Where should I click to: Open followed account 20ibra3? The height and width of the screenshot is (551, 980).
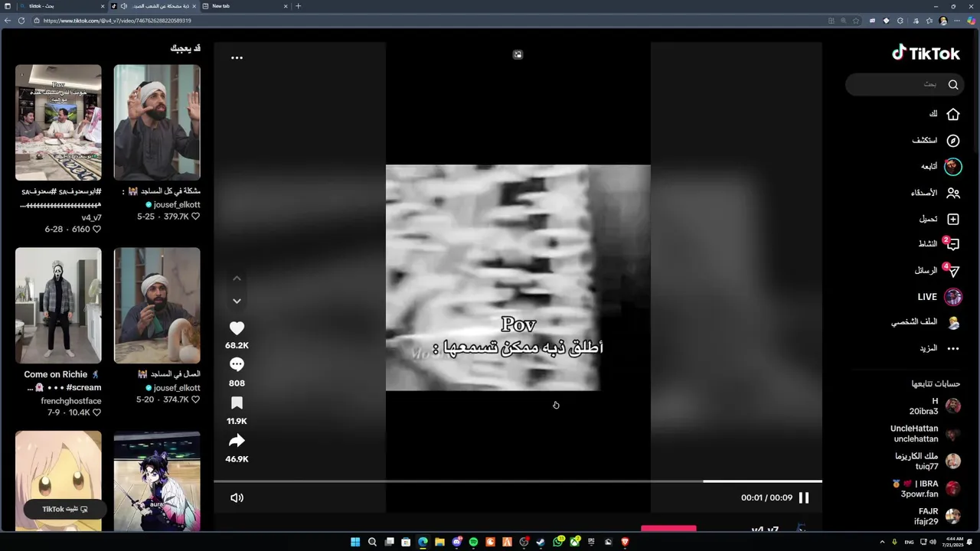(934, 406)
